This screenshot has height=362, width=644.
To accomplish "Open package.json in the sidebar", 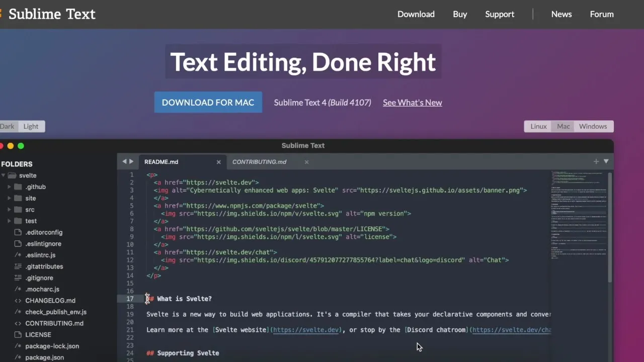I will 45,357.
